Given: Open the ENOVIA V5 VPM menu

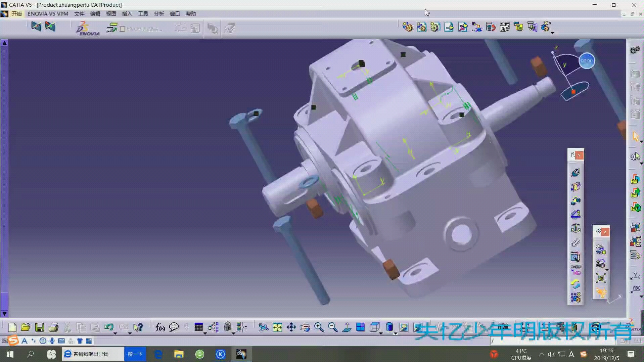Looking at the screenshot, I should (48, 14).
